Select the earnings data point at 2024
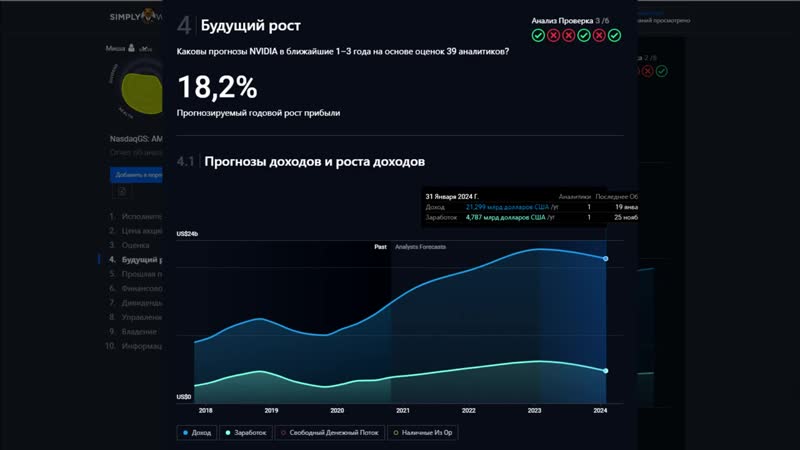The width and height of the screenshot is (800, 450). coord(606,371)
